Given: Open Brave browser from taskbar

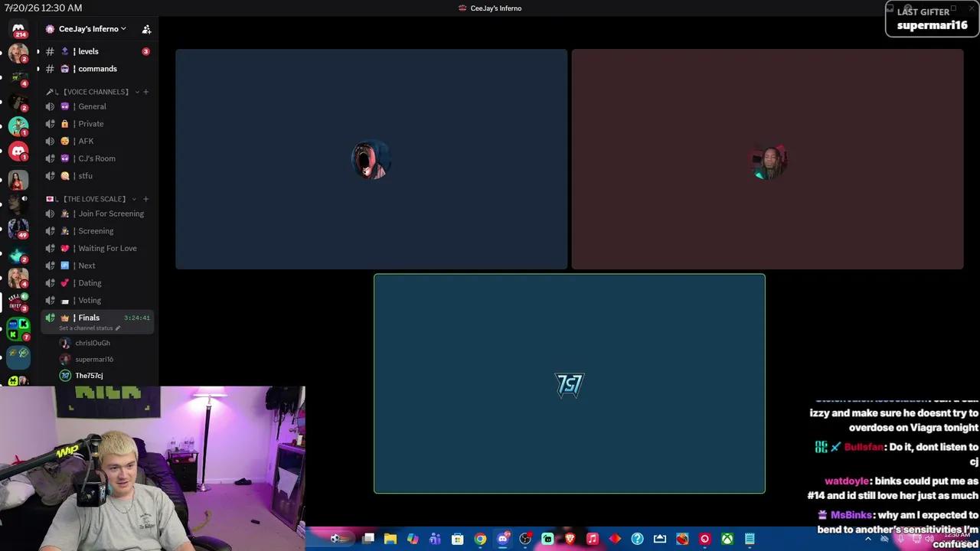Looking at the screenshot, I should 570,539.
